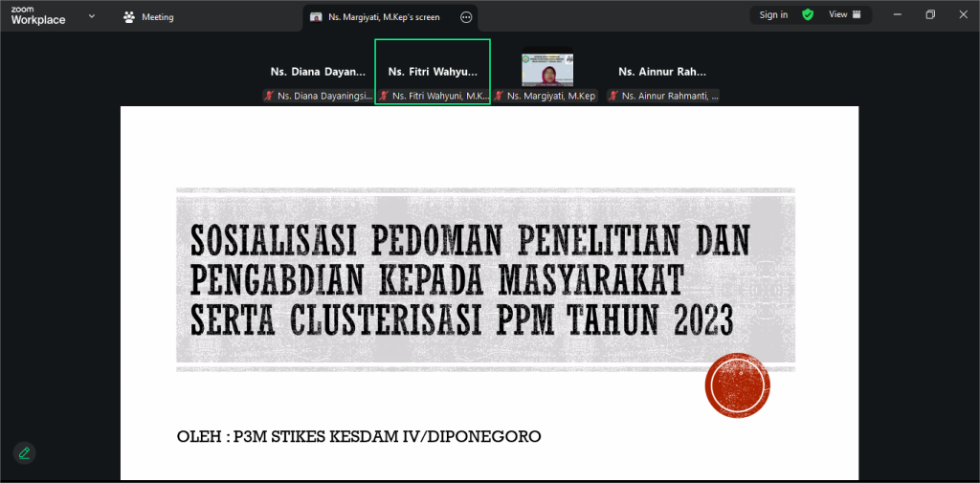
Task: Select the Ns. Margiyati screen share tab
Action: (383, 17)
